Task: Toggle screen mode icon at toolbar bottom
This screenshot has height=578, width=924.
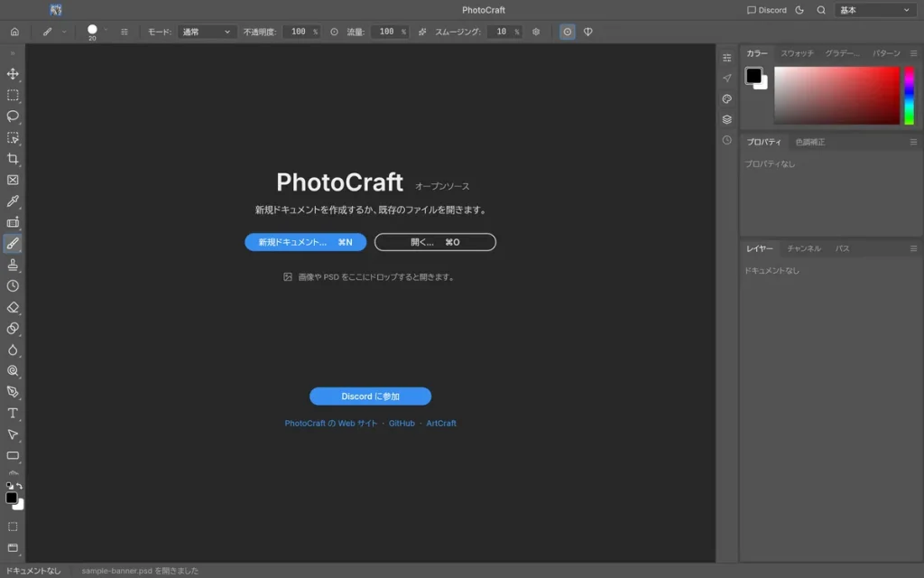Action: [13, 548]
